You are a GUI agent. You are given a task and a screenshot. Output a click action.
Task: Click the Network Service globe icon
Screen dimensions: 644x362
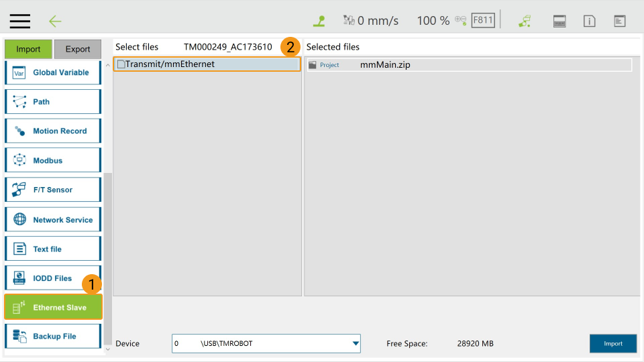tap(19, 219)
